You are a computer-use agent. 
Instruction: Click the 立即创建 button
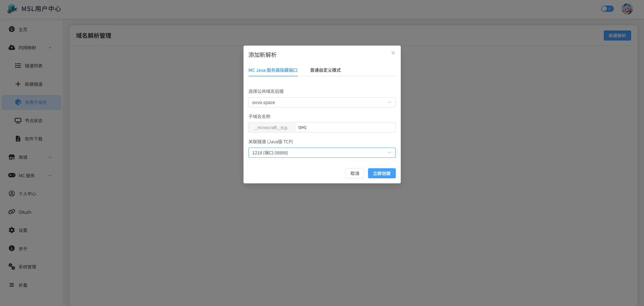(x=382, y=173)
